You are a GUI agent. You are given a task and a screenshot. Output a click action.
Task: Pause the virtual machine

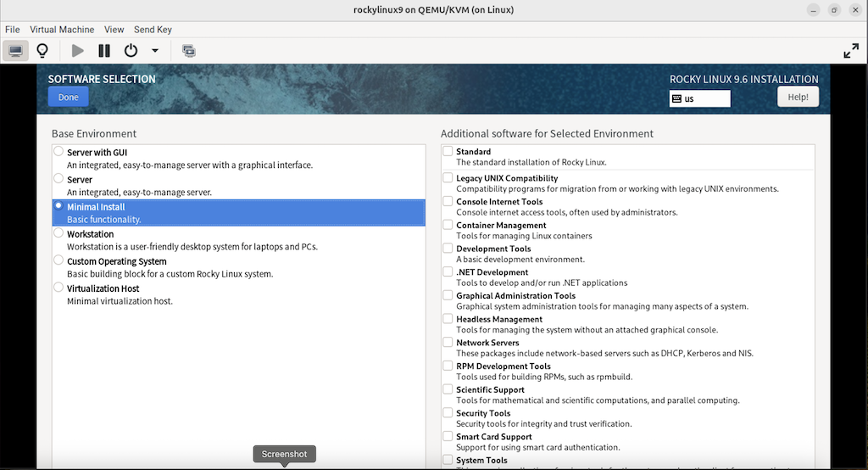click(104, 51)
